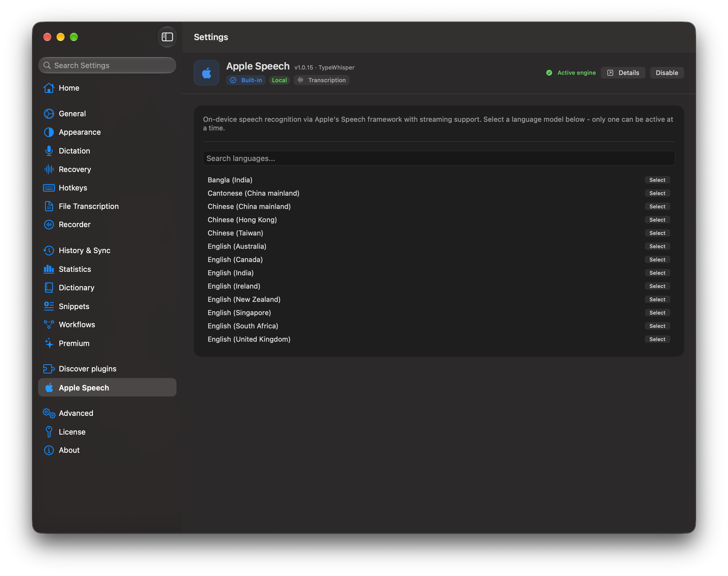728x576 pixels.
Task: Open Dictionary via its book icon
Action: point(49,288)
